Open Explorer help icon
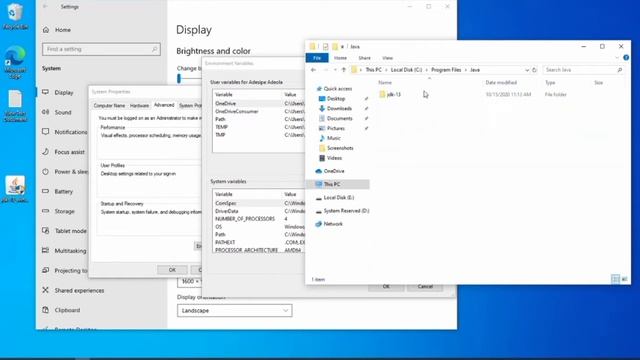This screenshot has height=360, width=640. 626,58
